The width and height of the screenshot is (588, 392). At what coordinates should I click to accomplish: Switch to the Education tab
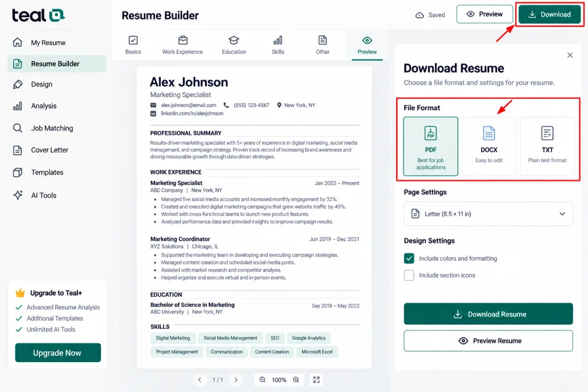234,45
